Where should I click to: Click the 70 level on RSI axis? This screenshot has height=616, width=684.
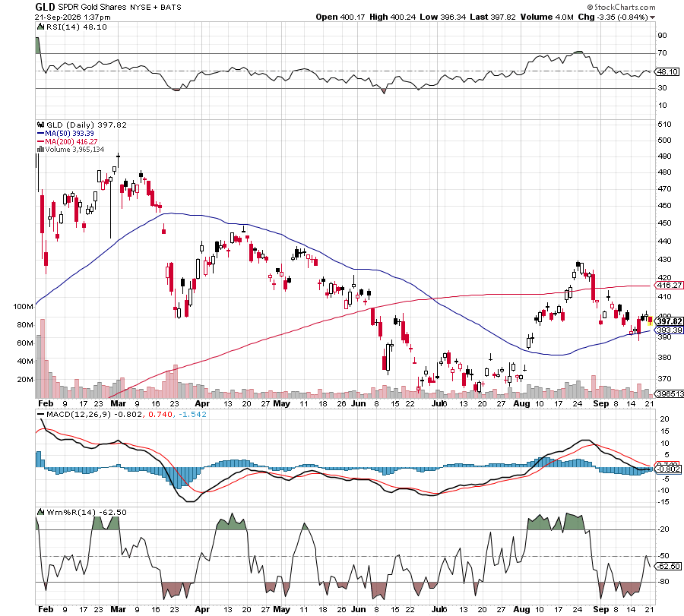[x=662, y=52]
